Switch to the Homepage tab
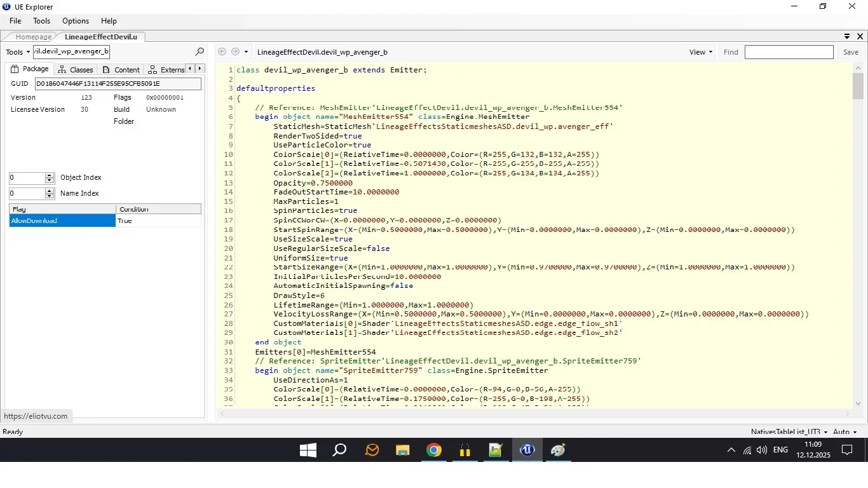The width and height of the screenshot is (868, 488). coord(33,37)
